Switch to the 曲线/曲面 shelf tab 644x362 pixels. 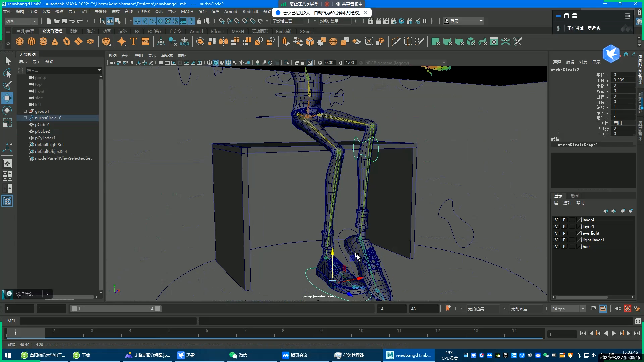(x=25, y=32)
